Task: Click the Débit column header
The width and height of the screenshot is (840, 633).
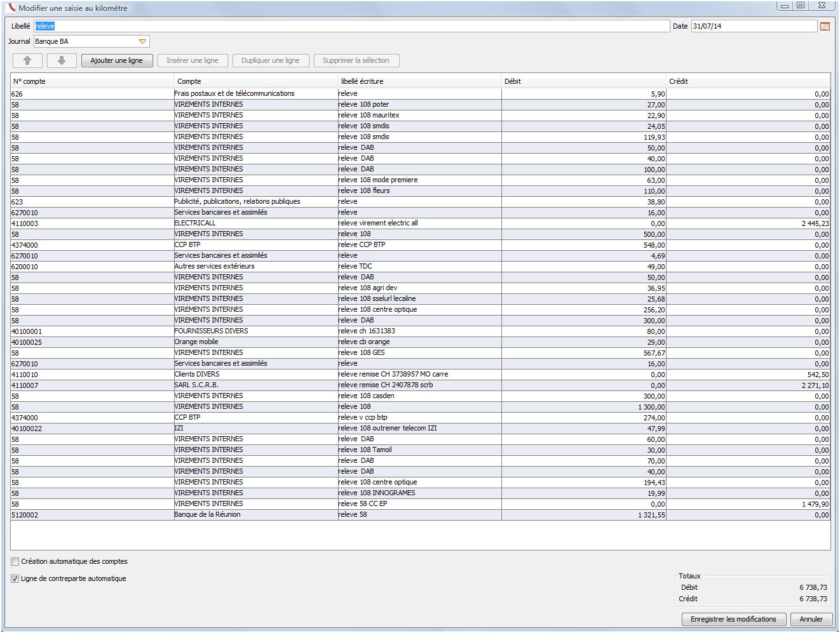Action: pyautogui.click(x=583, y=81)
